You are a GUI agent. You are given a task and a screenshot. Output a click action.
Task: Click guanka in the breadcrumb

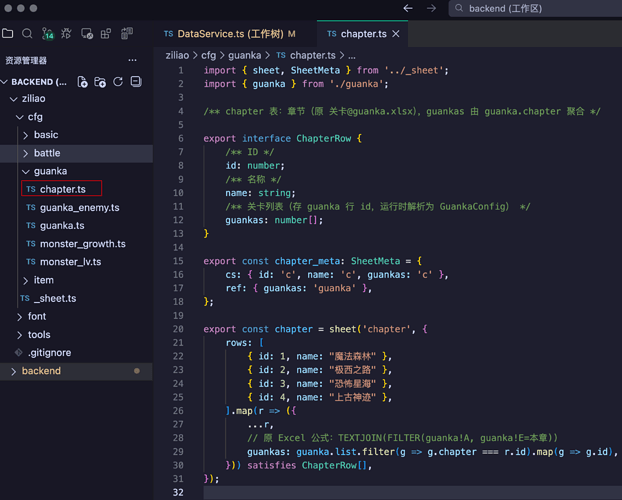(x=244, y=55)
